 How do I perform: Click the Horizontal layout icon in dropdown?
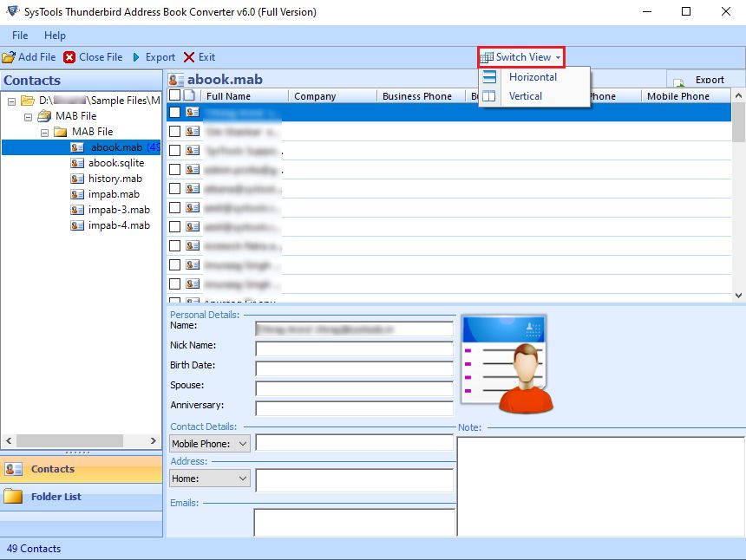pos(489,77)
